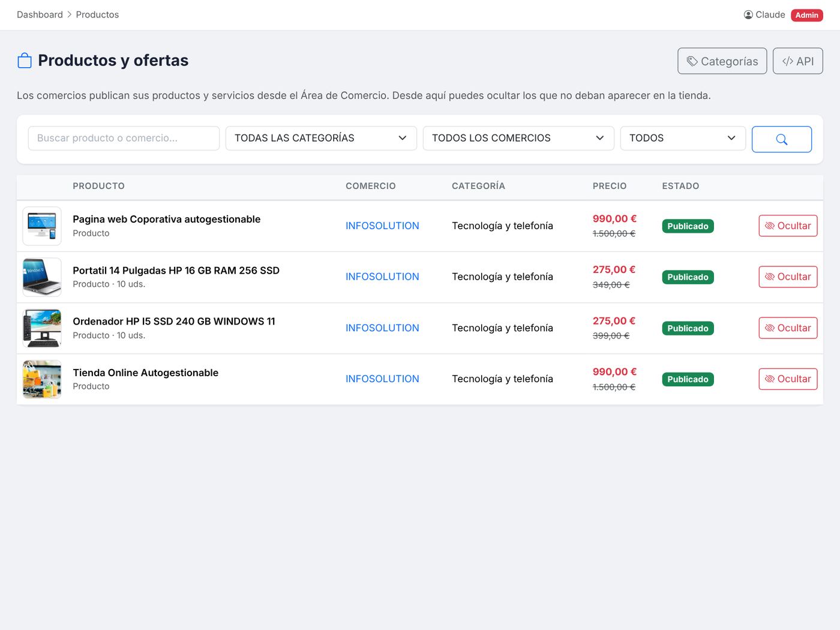
Task: Hide the Tienda Online Autogestionable product
Action: 788,379
